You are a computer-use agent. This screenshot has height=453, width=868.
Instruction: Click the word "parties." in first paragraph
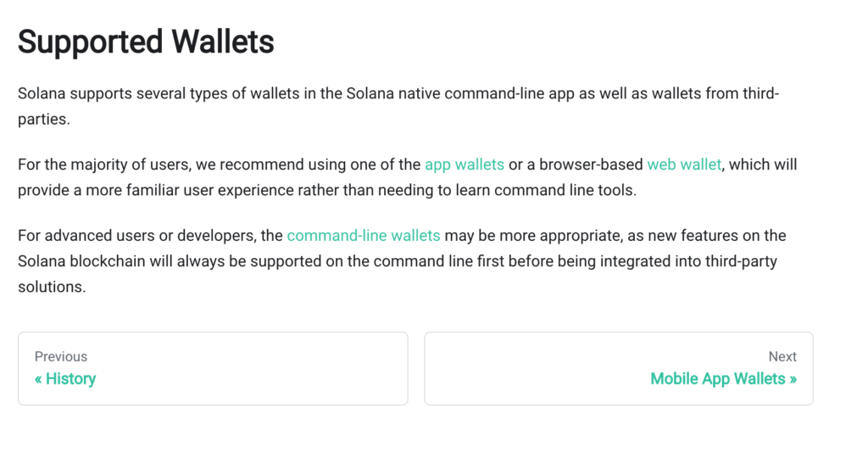44,120
